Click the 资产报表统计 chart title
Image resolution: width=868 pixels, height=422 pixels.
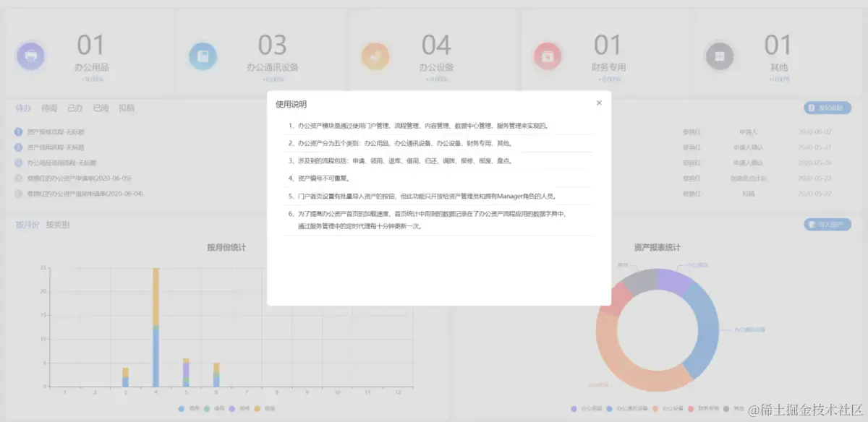click(x=657, y=248)
